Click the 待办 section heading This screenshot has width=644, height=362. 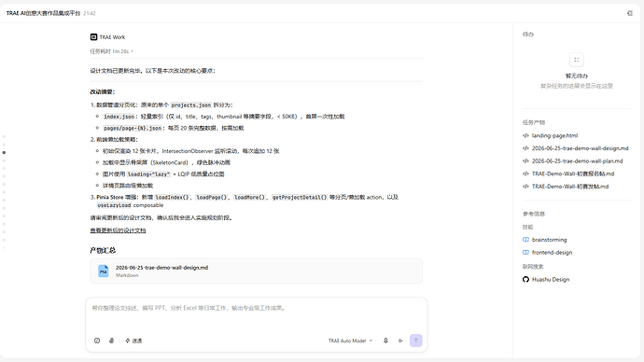click(527, 35)
